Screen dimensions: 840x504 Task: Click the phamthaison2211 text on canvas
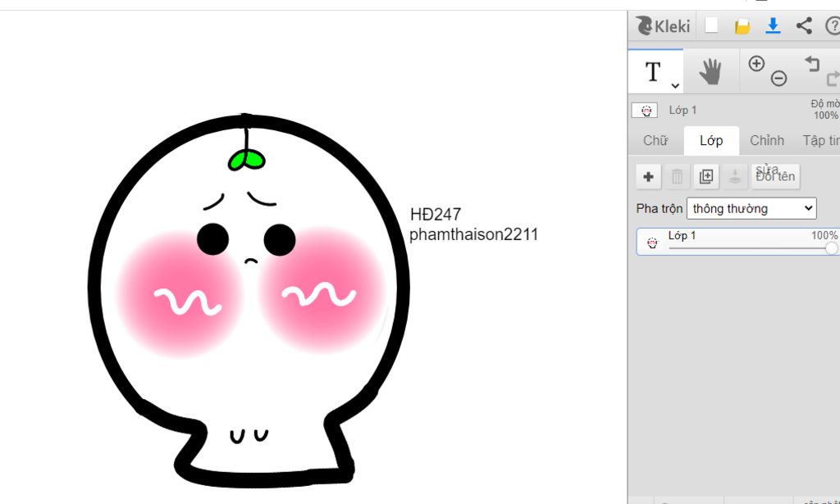pos(473,234)
